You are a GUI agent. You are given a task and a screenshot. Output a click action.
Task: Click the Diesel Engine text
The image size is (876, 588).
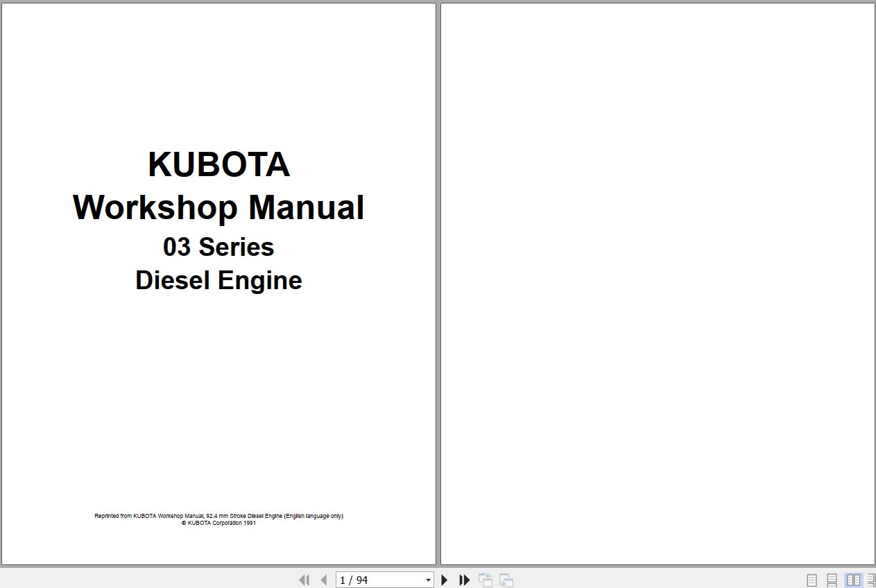[218, 280]
